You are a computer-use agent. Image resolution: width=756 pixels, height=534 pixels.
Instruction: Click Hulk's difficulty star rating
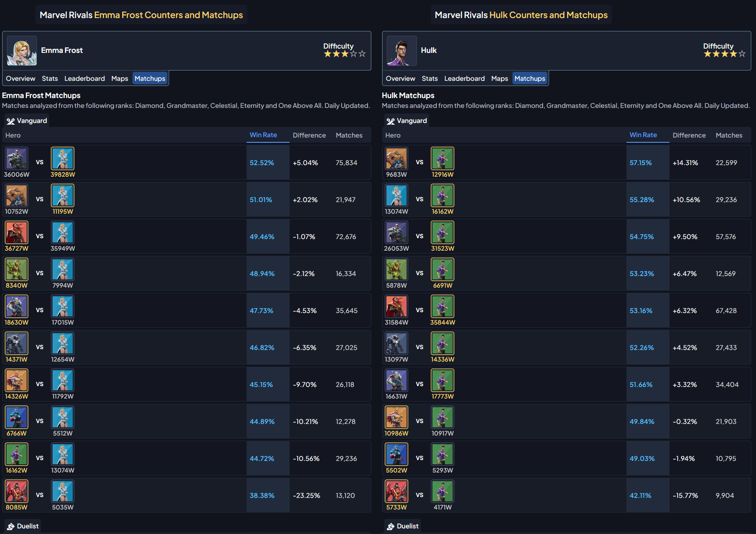(725, 54)
